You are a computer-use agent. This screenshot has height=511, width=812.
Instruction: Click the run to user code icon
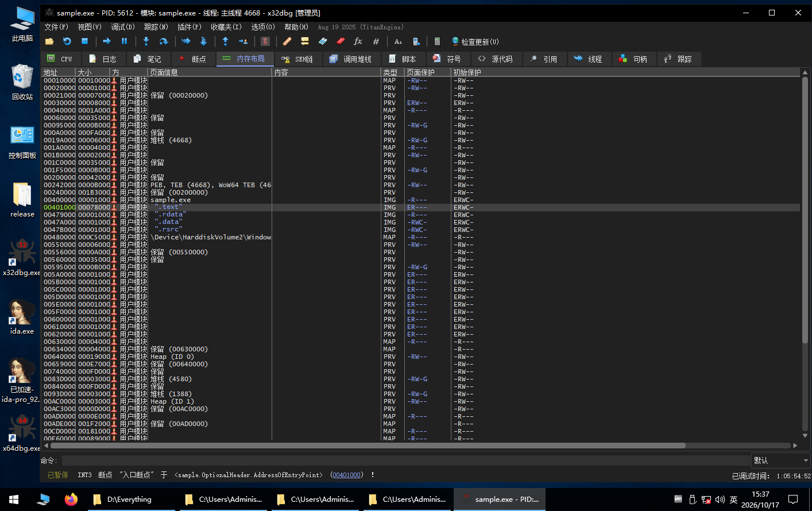coord(243,41)
